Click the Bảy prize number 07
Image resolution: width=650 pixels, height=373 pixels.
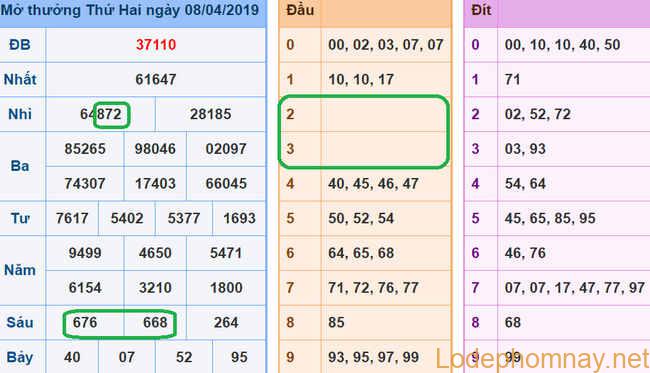point(127,357)
